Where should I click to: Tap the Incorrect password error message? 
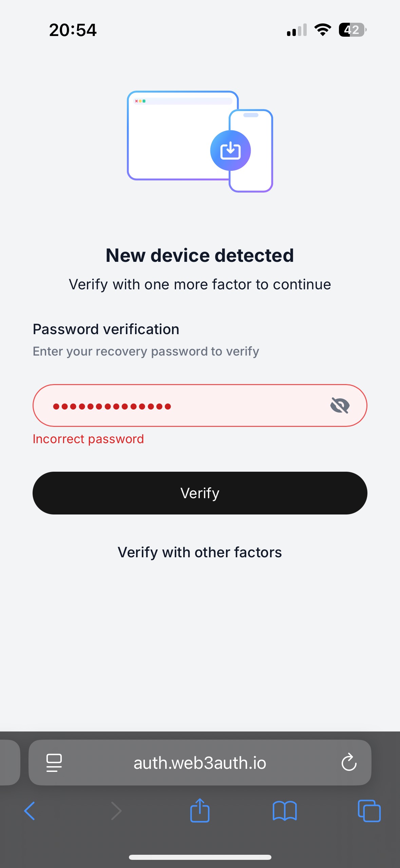tap(88, 439)
